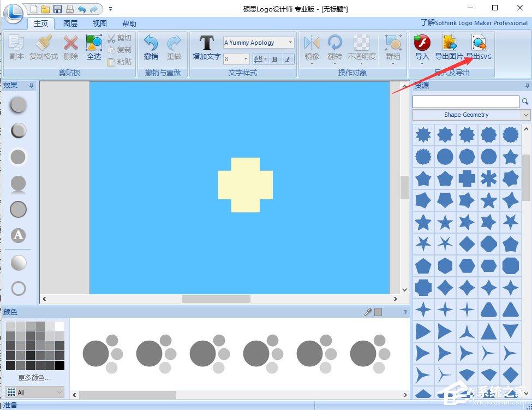Click the 全选 select all icon
The image size is (532, 410).
click(94, 43)
